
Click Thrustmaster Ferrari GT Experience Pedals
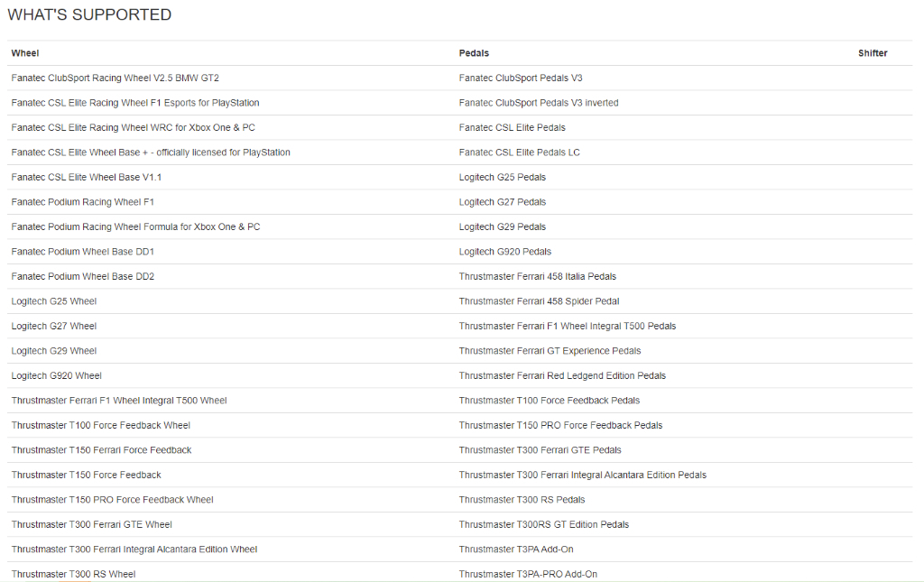[550, 350]
